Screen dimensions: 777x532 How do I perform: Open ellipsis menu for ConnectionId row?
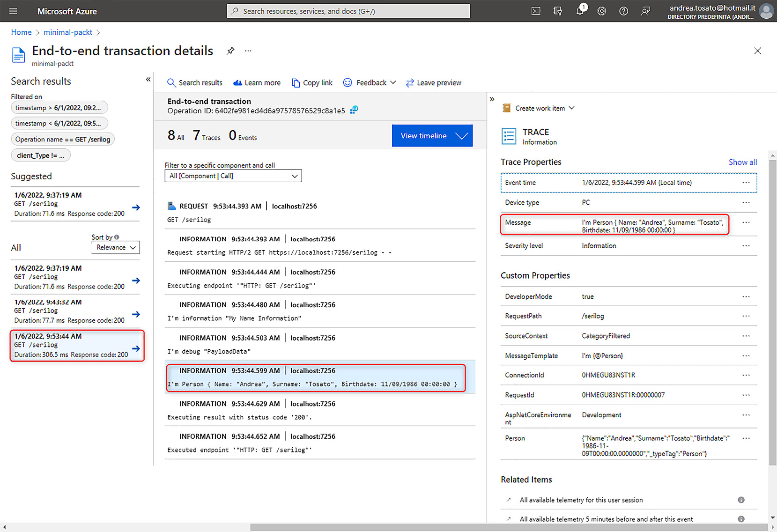(746, 375)
